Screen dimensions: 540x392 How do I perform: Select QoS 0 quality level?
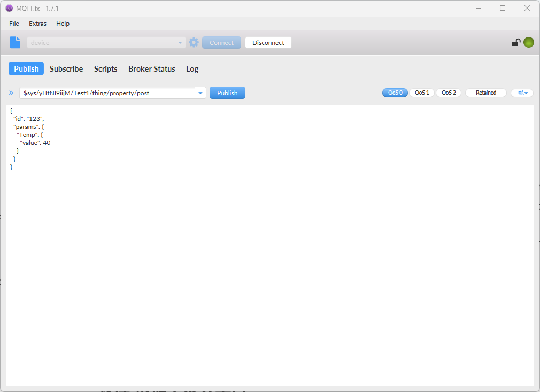click(395, 93)
